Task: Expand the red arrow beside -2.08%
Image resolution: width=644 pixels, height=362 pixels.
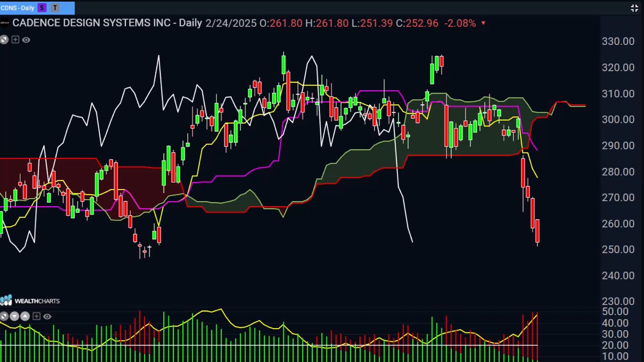Action: [x=484, y=23]
